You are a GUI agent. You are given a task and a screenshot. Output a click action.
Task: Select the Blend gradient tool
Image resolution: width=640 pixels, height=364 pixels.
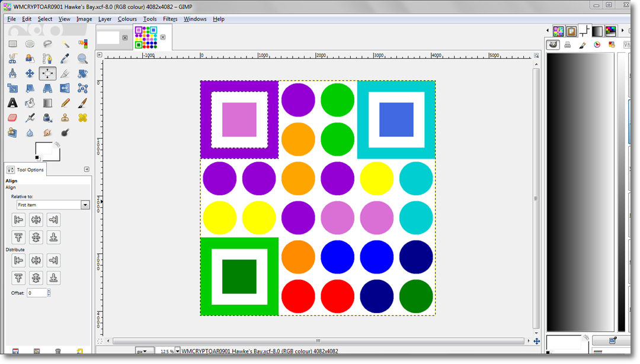pos(47,103)
